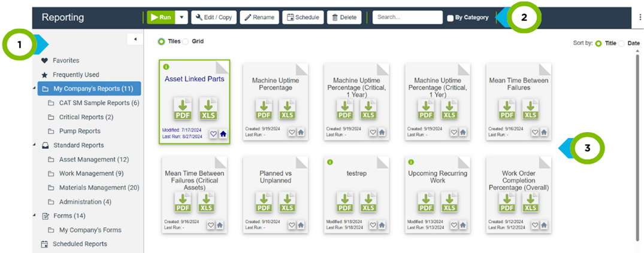
Task: Open Critical Reports folder
Action: pos(86,117)
